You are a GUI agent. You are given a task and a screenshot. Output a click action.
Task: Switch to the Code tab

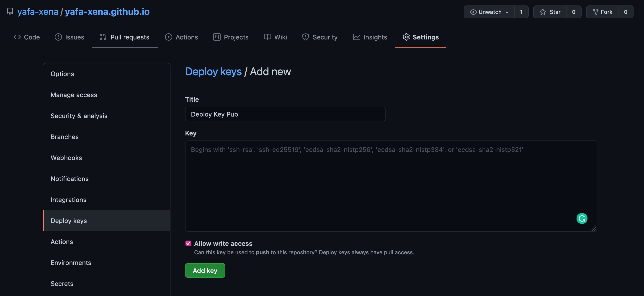tap(27, 37)
